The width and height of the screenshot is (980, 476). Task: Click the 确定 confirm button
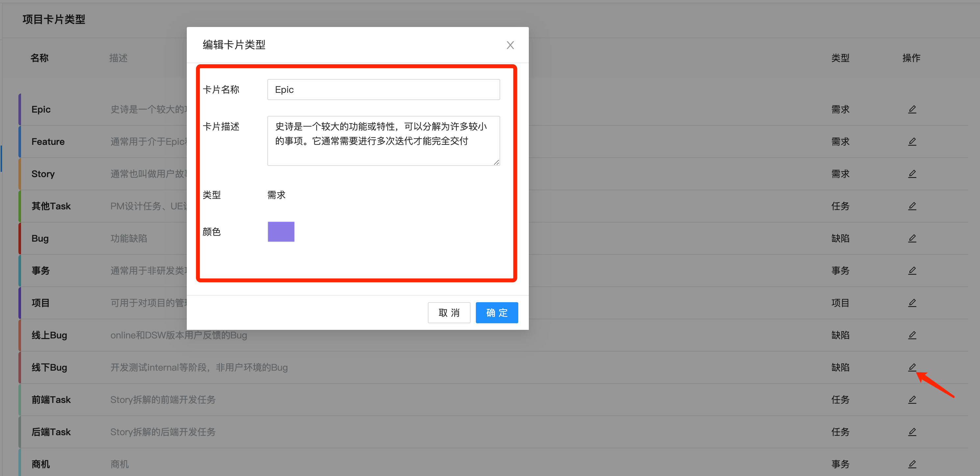tap(497, 312)
